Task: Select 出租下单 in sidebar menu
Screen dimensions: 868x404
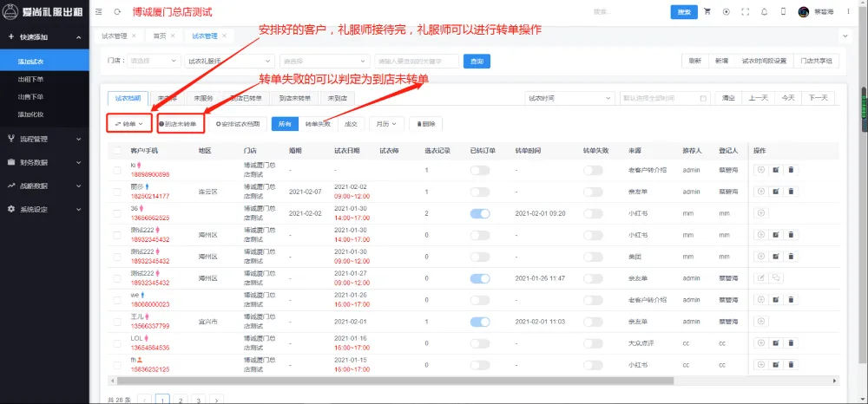Action: (x=31, y=79)
